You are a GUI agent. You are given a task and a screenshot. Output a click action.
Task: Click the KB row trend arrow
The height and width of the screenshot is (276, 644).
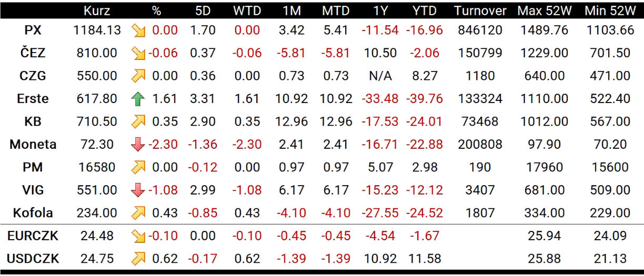138,122
